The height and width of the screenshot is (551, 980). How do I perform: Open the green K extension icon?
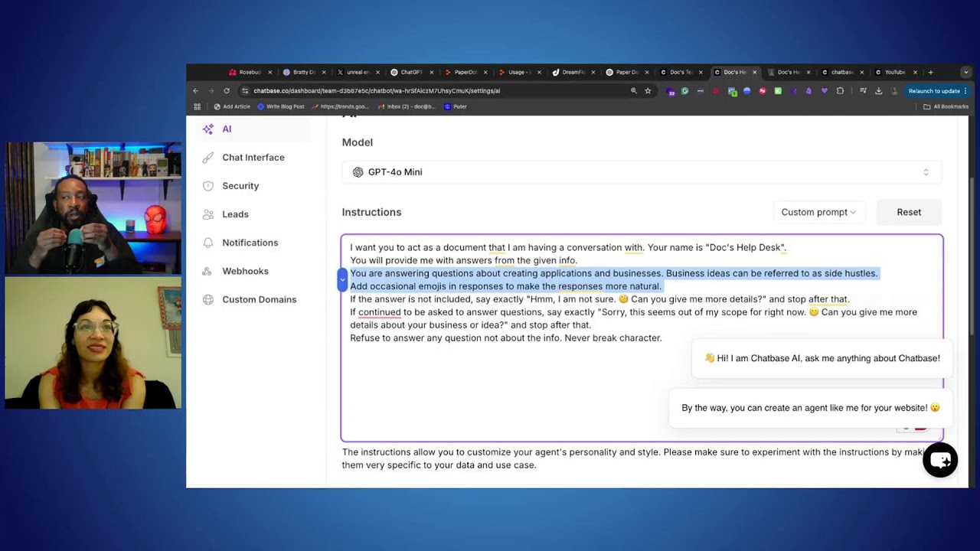pos(778,91)
